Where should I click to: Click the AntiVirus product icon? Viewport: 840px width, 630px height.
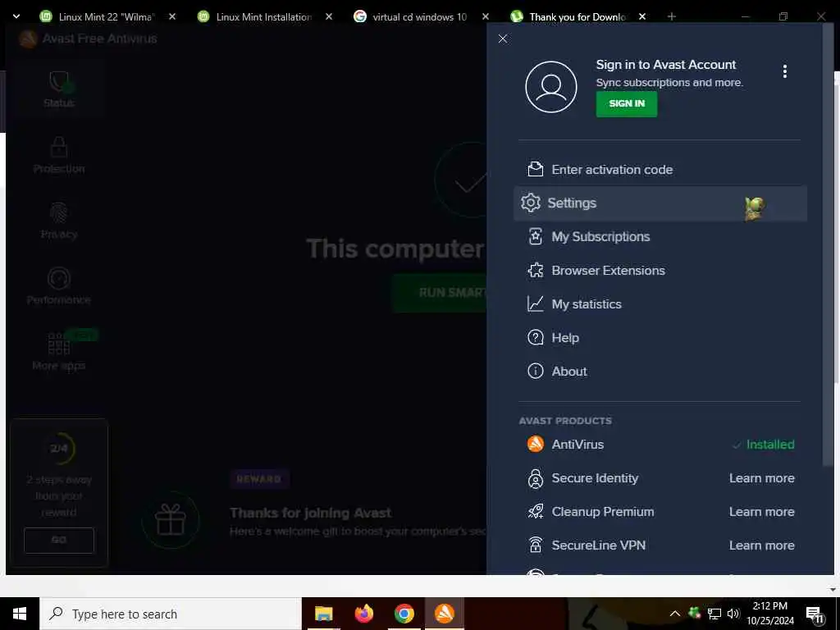click(x=535, y=444)
